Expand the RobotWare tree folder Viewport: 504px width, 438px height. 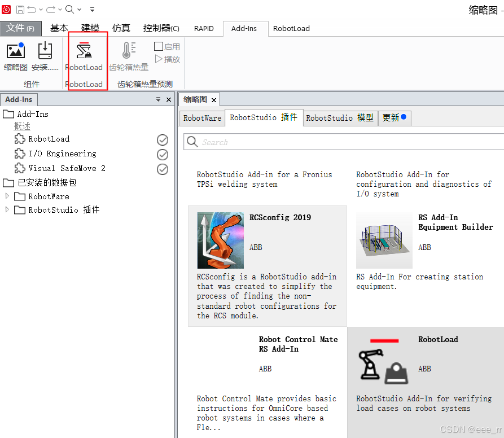[7, 196]
